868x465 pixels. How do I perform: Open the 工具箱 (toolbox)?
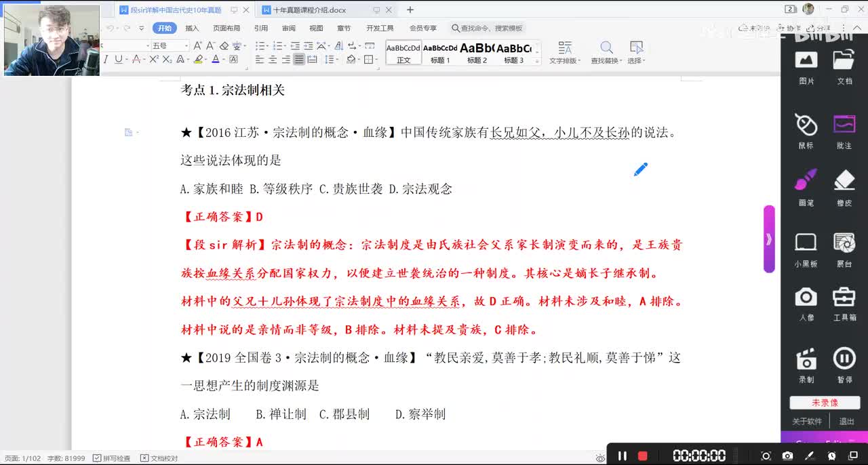coord(844,304)
